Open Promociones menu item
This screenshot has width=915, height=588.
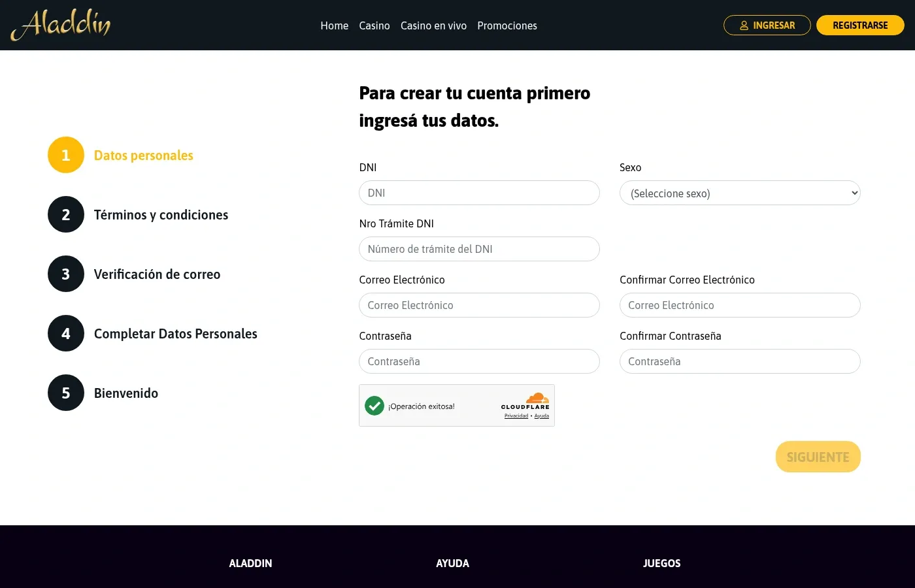(507, 25)
